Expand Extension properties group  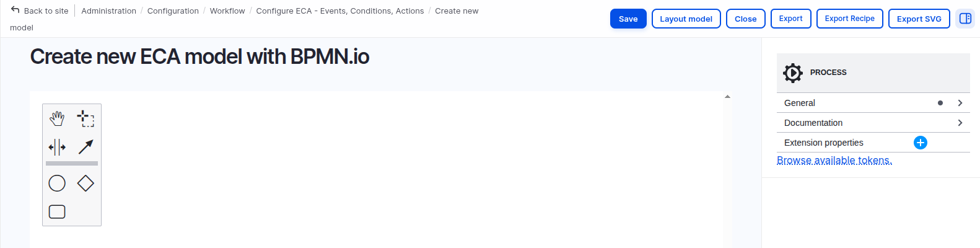(x=823, y=143)
